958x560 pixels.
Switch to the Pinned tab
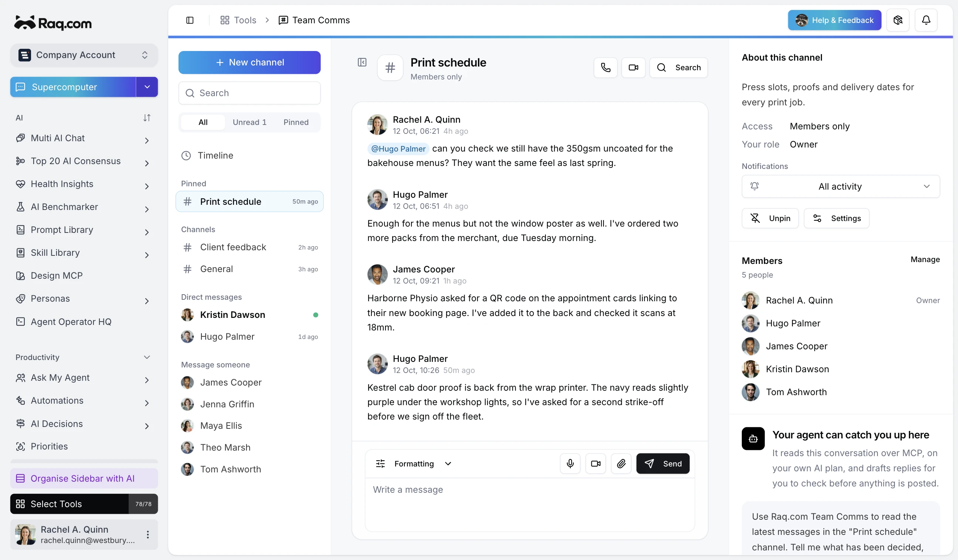[296, 122]
